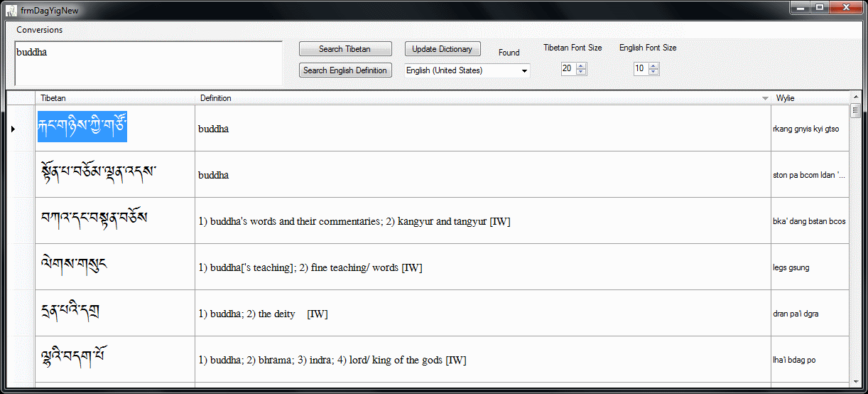868x394 pixels.
Task: Click the Tibetan Font Size value field
Action: (568, 69)
